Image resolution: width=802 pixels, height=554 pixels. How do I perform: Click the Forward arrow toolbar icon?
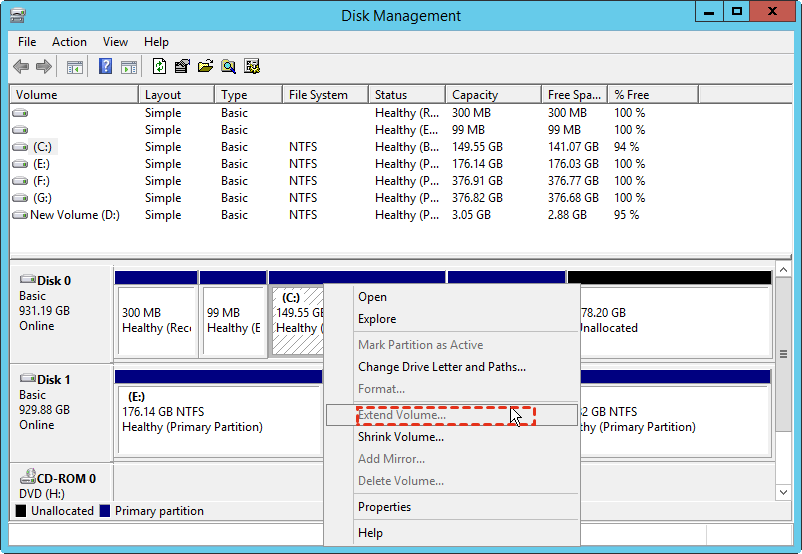click(44, 67)
